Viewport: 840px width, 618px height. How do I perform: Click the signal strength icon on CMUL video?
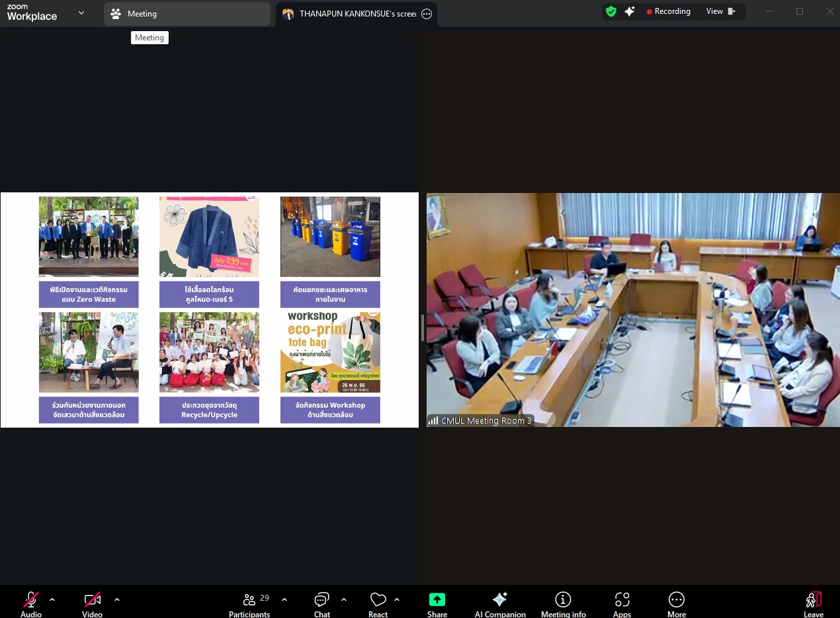(433, 420)
